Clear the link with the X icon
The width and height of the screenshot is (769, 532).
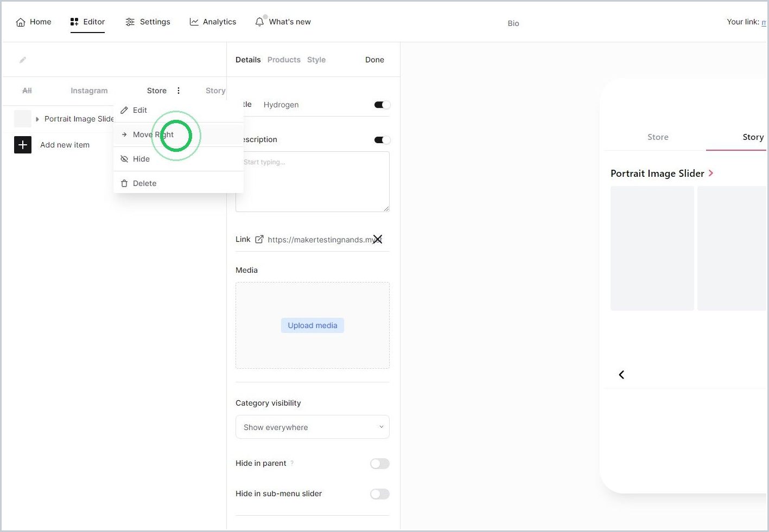pos(378,239)
